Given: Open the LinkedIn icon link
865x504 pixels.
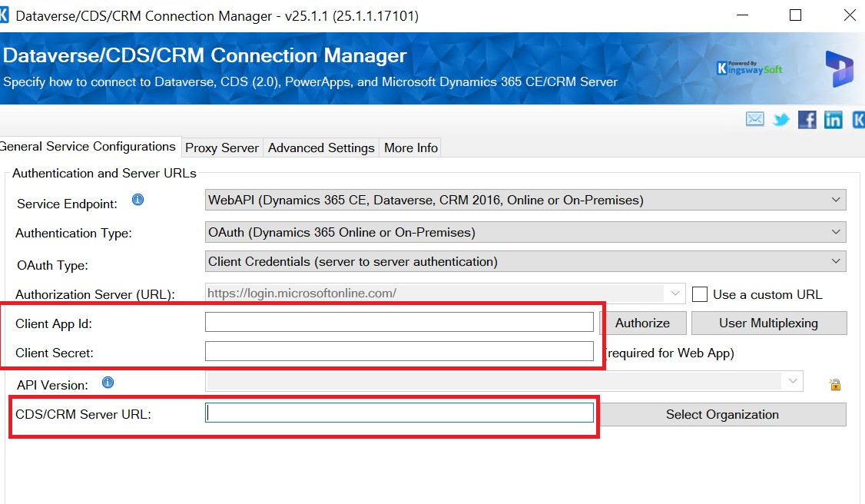Looking at the screenshot, I should (x=833, y=119).
